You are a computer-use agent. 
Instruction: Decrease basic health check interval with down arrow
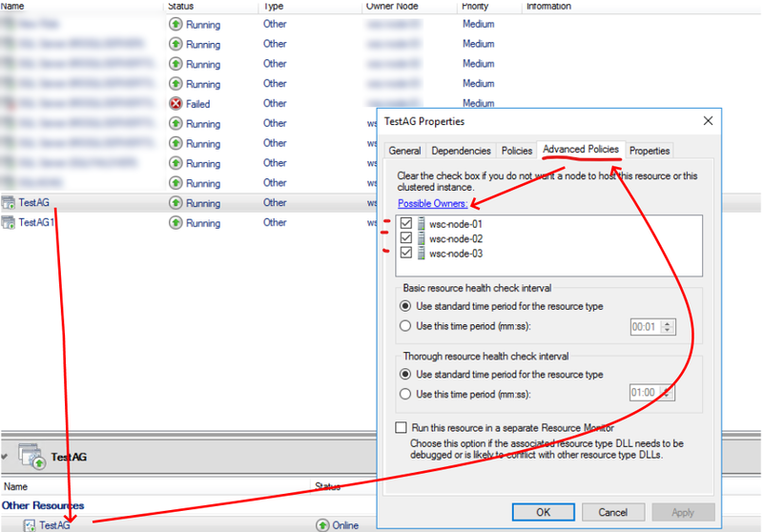tap(668, 331)
